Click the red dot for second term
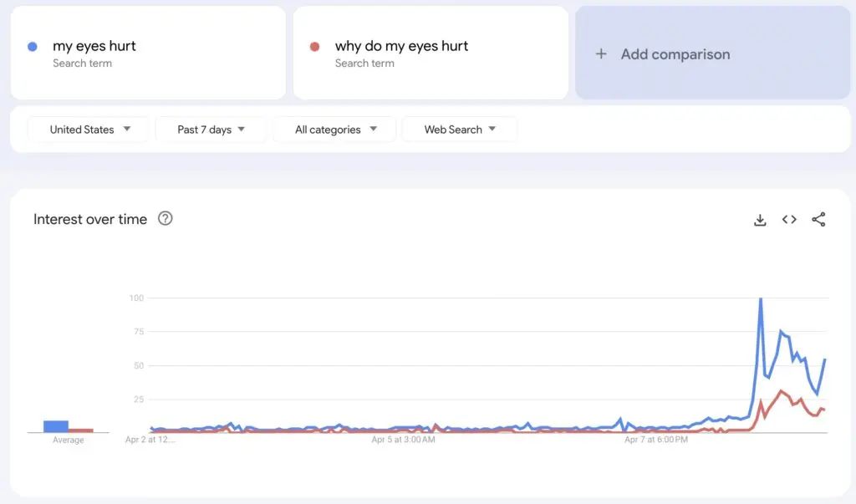This screenshot has height=504, width=856. [x=315, y=47]
